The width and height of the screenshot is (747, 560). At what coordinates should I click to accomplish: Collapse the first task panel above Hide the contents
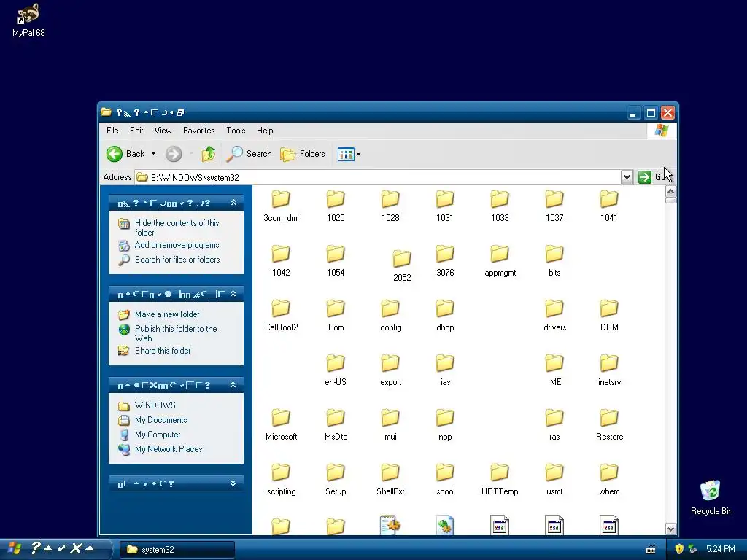coord(233,203)
